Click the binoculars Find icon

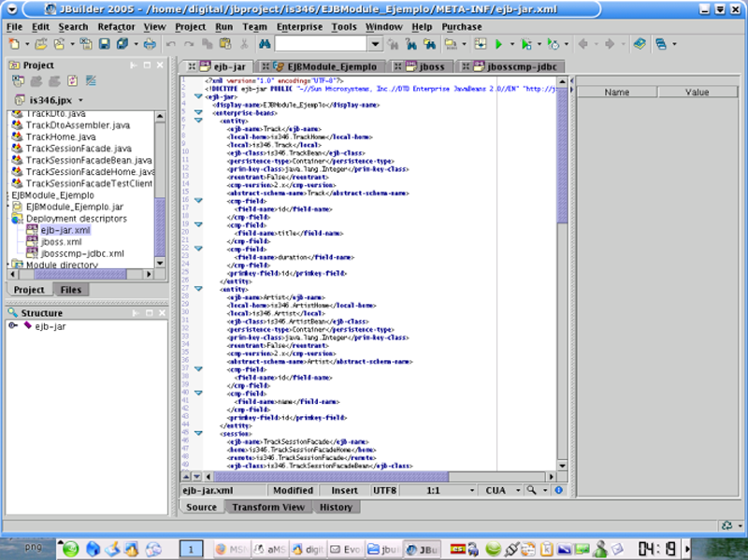click(x=264, y=44)
